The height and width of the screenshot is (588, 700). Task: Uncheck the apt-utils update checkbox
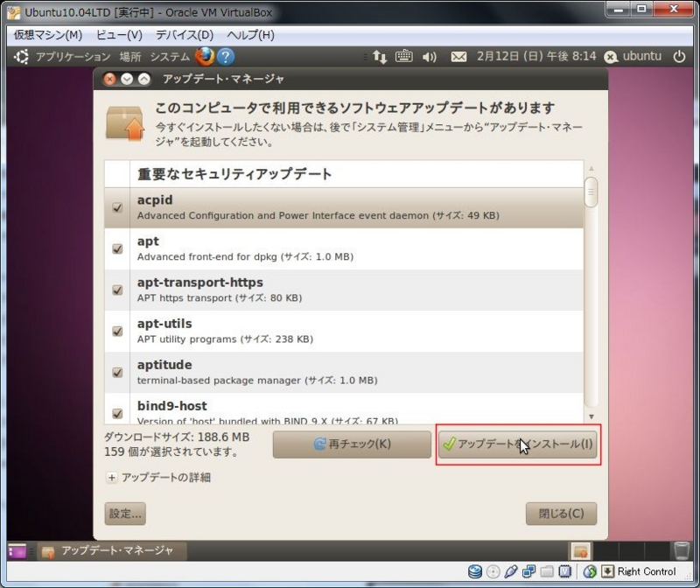[x=117, y=332]
